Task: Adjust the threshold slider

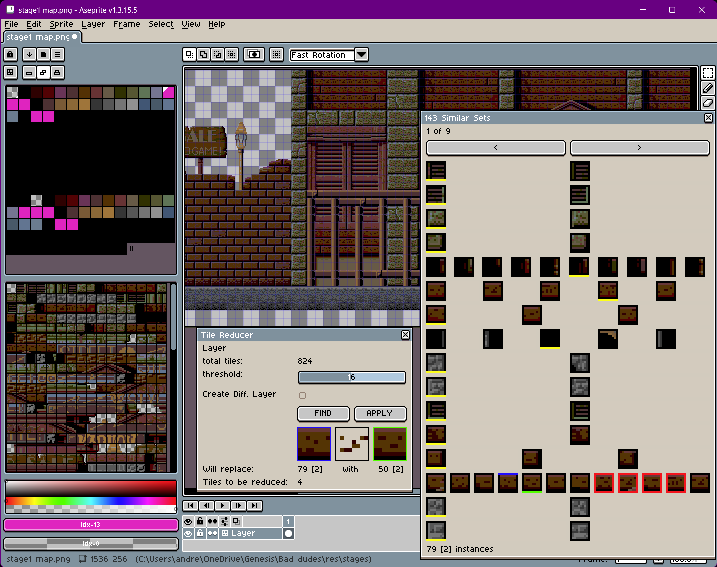Action: 351,377
